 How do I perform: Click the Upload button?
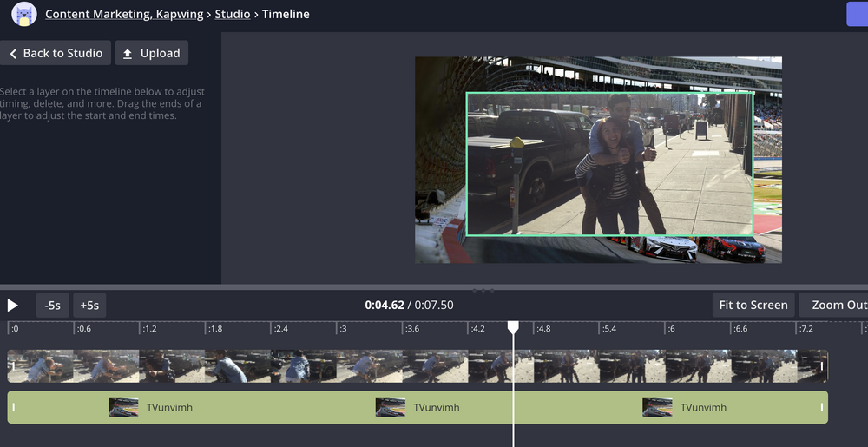pos(152,53)
